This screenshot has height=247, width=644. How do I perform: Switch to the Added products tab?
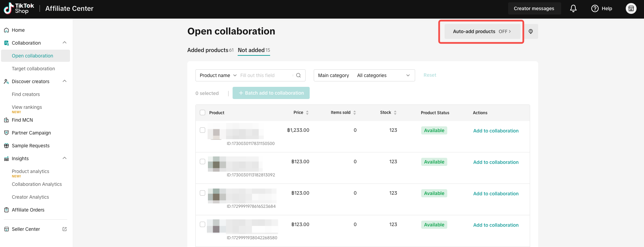point(210,50)
